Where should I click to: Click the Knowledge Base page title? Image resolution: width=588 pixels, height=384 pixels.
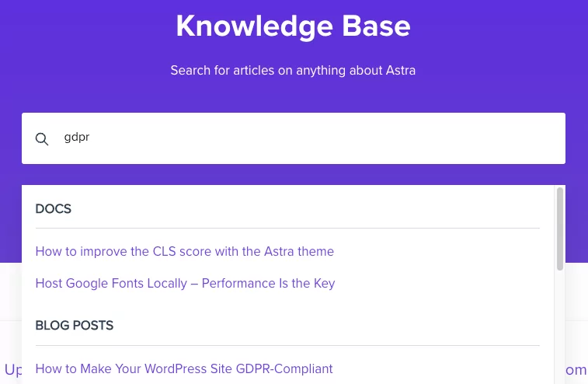[x=294, y=26]
